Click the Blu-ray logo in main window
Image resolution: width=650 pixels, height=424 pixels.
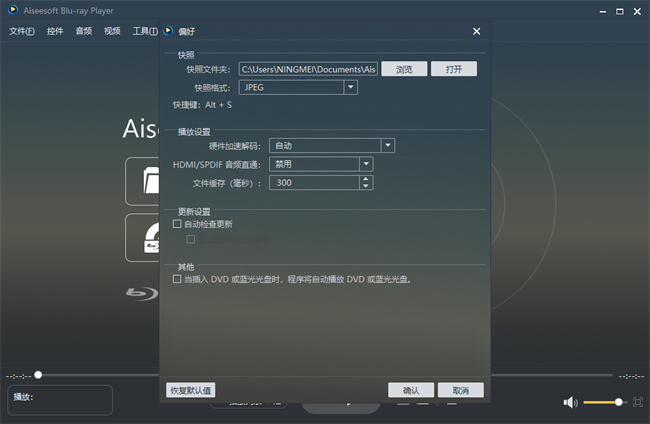pos(142,293)
